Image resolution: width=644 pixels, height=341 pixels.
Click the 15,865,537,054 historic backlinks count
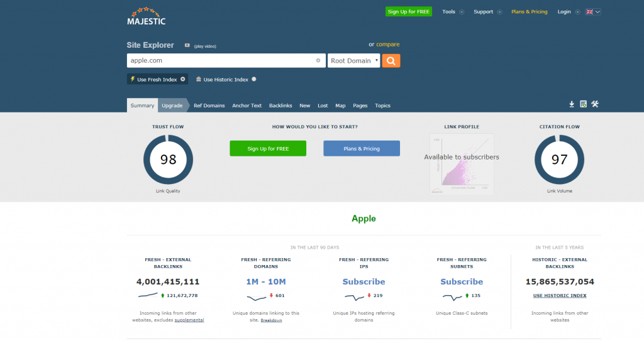[x=560, y=281]
